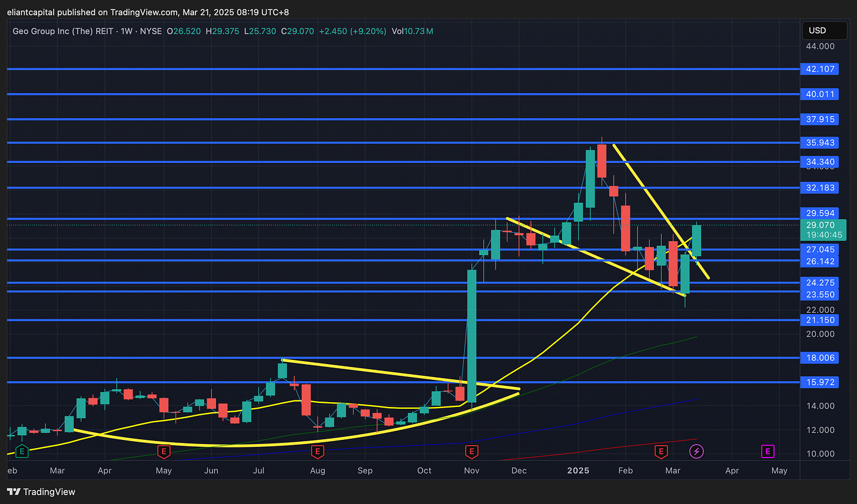Viewport: 857px width, 504px height.
Task: Select the 15.972 price level label
Action: pyautogui.click(x=821, y=382)
